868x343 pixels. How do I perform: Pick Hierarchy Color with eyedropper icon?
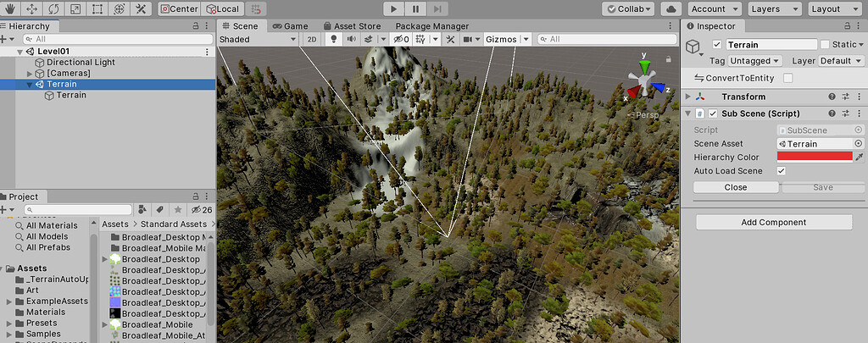tap(859, 158)
